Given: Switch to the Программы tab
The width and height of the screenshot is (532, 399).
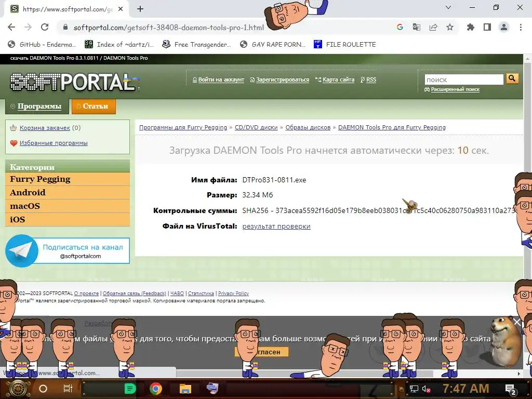Looking at the screenshot, I should tap(37, 107).
